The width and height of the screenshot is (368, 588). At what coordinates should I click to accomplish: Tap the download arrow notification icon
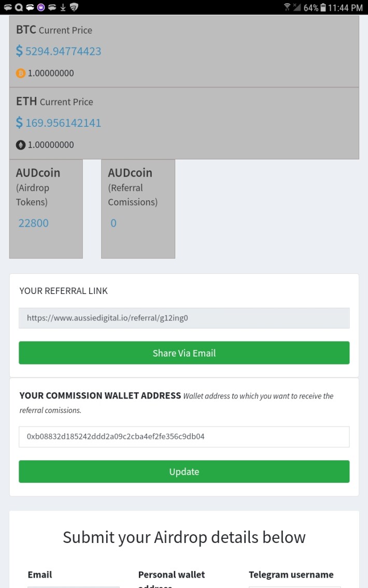click(x=63, y=7)
